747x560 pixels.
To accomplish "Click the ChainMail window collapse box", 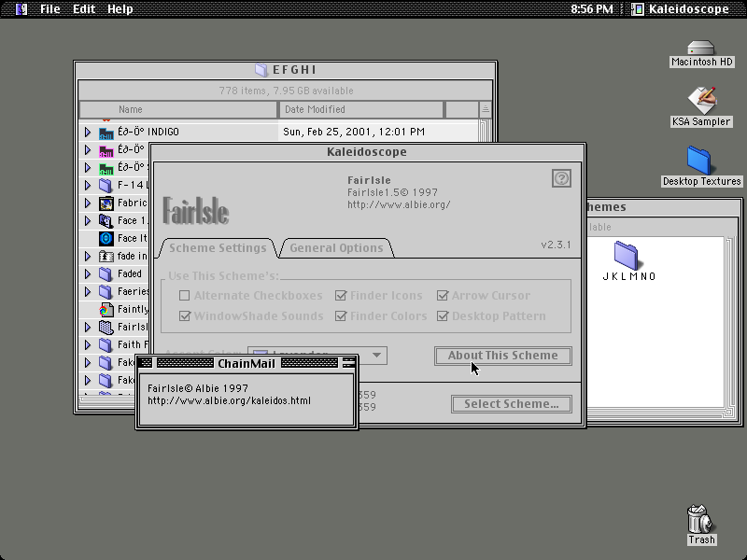I will tap(348, 363).
